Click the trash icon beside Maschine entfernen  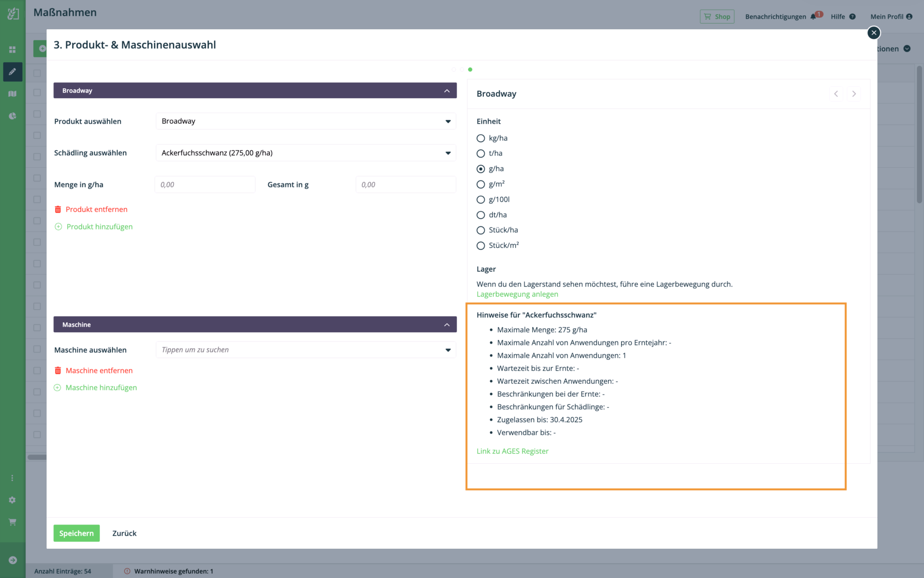pos(58,370)
